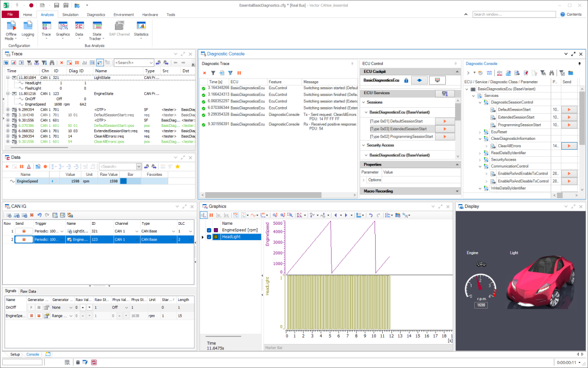588x368 pixels.
Task: Open the Statistics ribbon tool
Action: (x=141, y=30)
